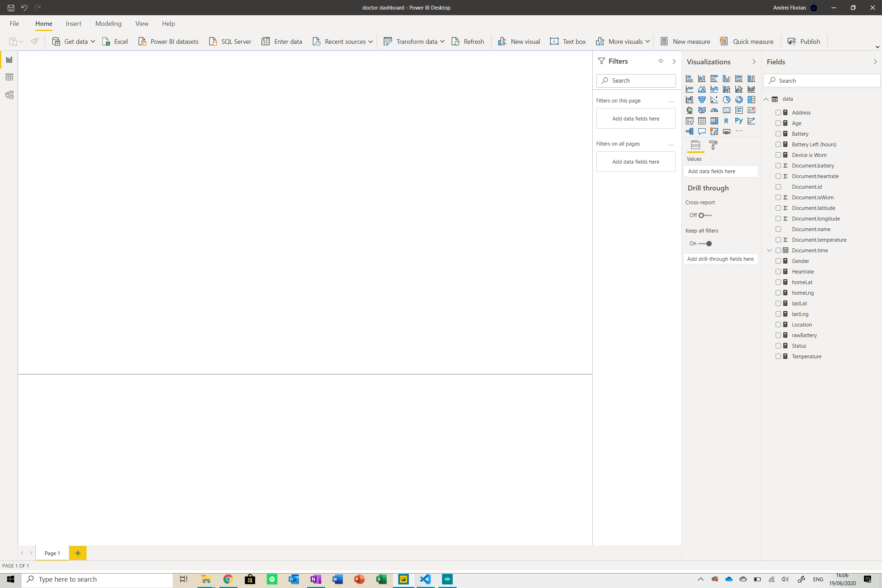Tick the Document.temperature field checkbox
Screen dimensions: 882x588
tap(778, 240)
